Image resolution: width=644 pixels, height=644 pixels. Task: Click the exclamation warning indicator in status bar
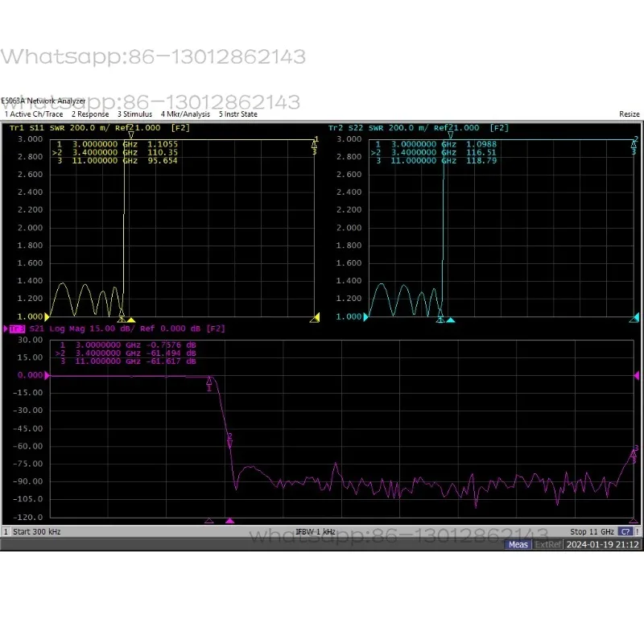tap(637, 532)
